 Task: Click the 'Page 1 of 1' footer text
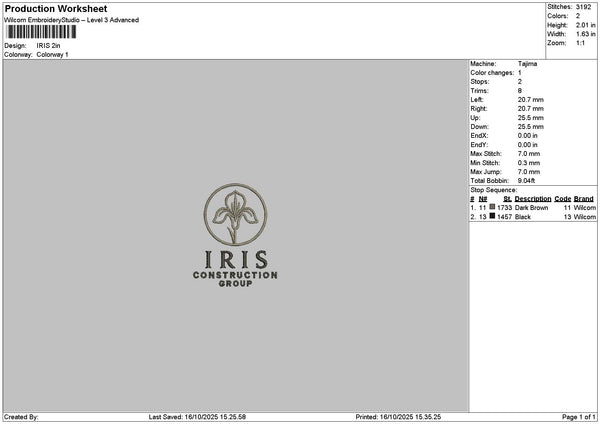pyautogui.click(x=579, y=417)
